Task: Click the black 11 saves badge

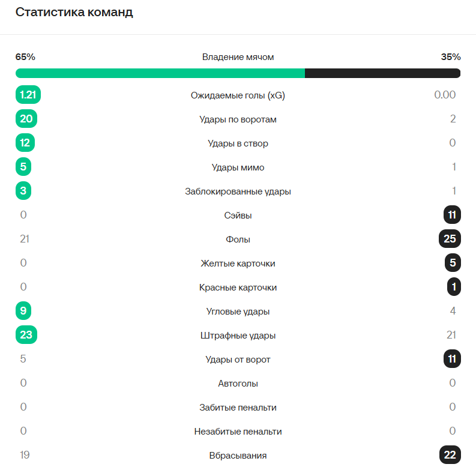Action: tap(452, 215)
